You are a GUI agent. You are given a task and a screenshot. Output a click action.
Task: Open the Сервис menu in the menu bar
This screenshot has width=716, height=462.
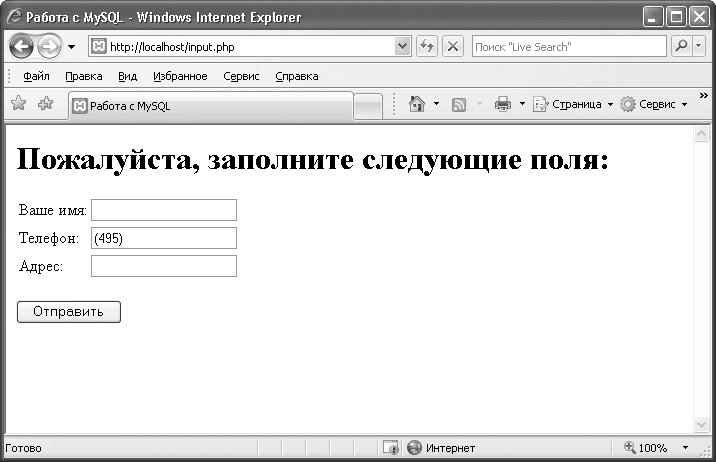point(241,76)
